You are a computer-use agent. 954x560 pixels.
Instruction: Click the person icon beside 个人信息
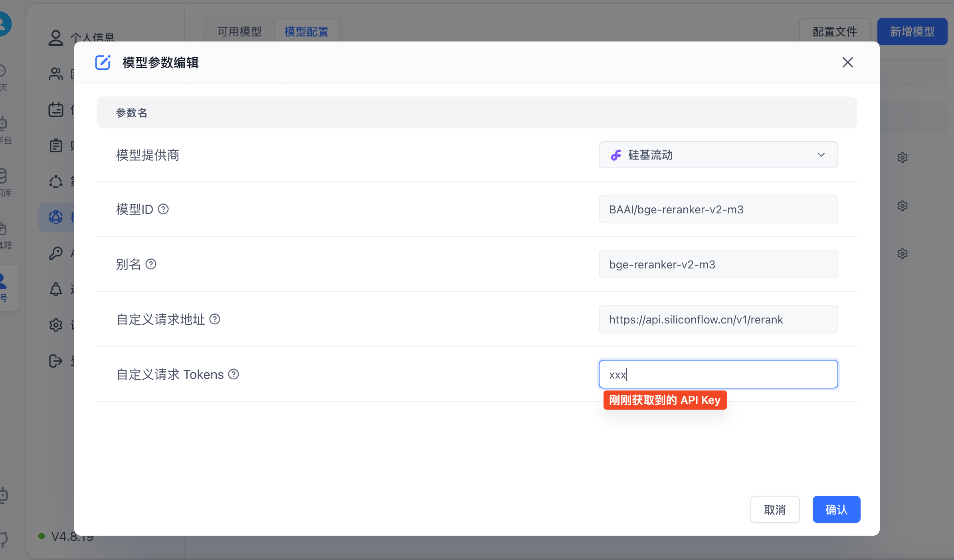pos(56,38)
